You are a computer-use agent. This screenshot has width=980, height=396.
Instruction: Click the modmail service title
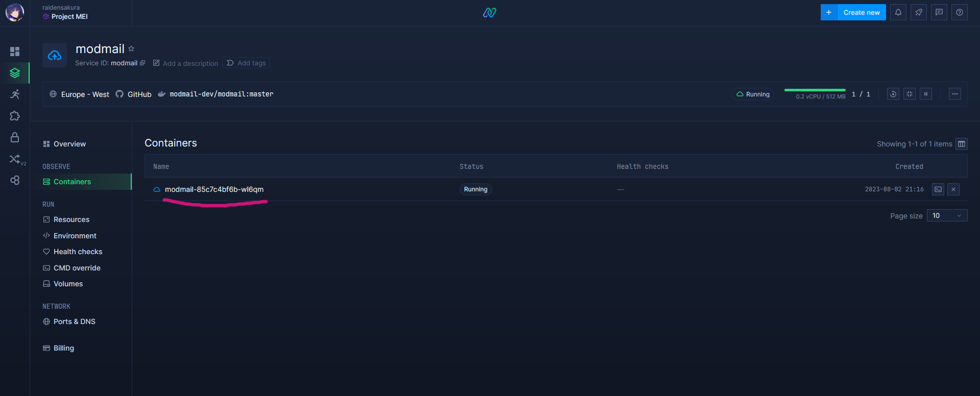[100, 48]
